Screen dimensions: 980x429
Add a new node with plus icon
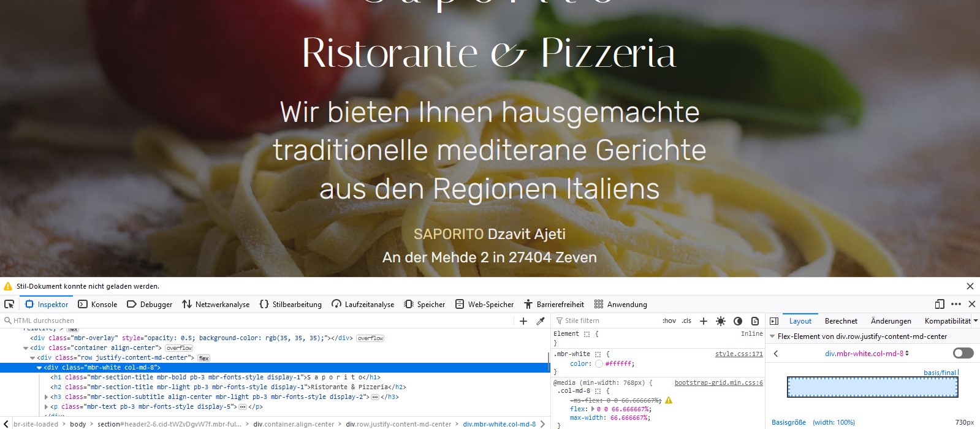click(523, 321)
